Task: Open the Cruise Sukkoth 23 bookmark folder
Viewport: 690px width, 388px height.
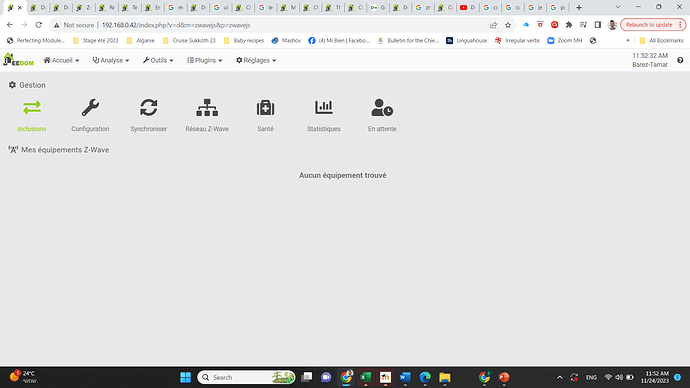Action: [189, 40]
